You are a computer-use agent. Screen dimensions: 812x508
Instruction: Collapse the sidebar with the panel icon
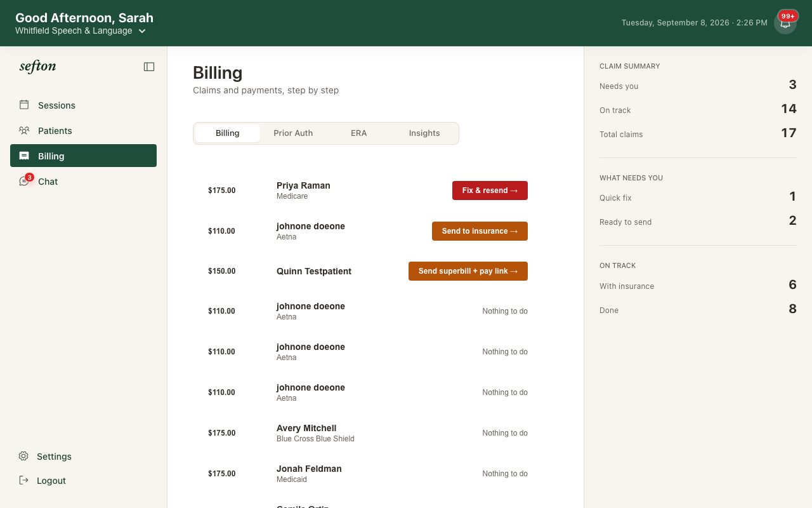pos(149,67)
